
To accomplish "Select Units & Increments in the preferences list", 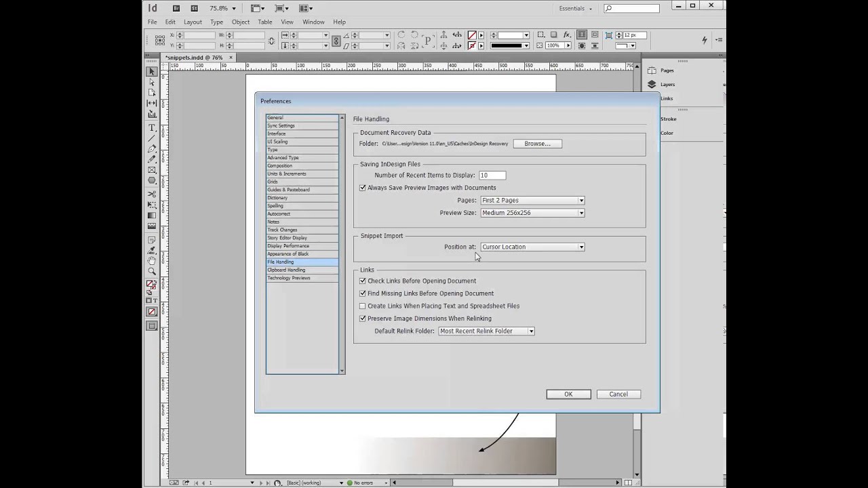I will point(302,174).
